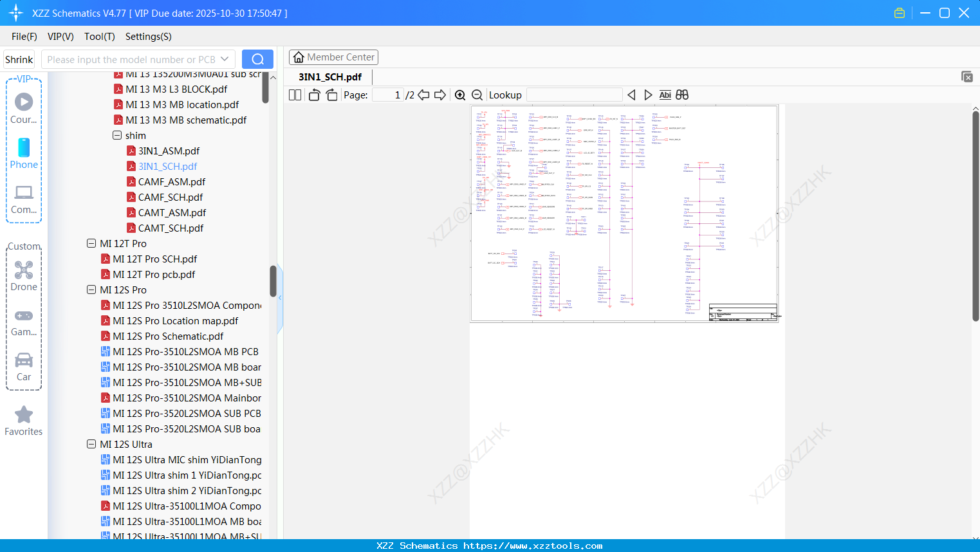Click the blue search button
980x552 pixels.
click(257, 59)
